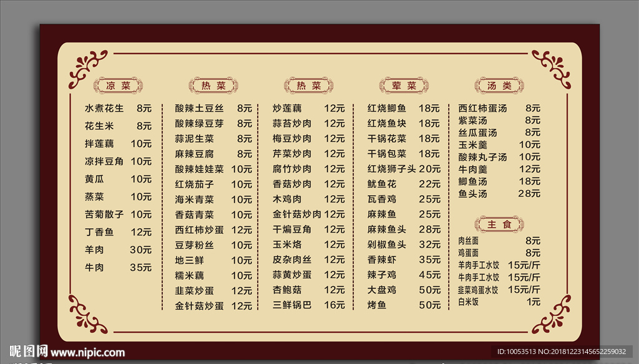Click the 三鲜锅巴 16元 entry
This screenshot has height=364, width=639.
pos(308,305)
